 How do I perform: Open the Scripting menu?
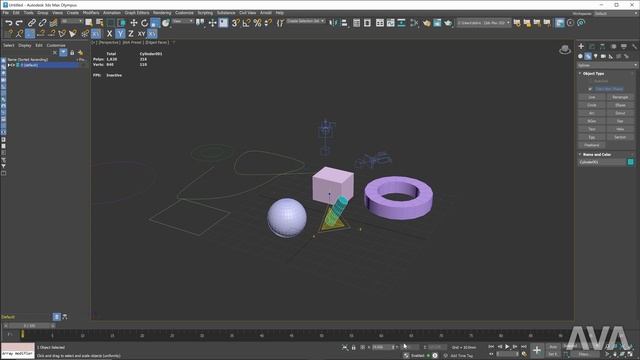(x=205, y=13)
